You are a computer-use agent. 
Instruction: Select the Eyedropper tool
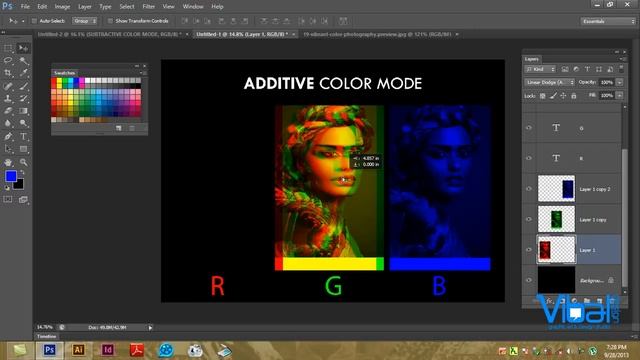click(23, 73)
